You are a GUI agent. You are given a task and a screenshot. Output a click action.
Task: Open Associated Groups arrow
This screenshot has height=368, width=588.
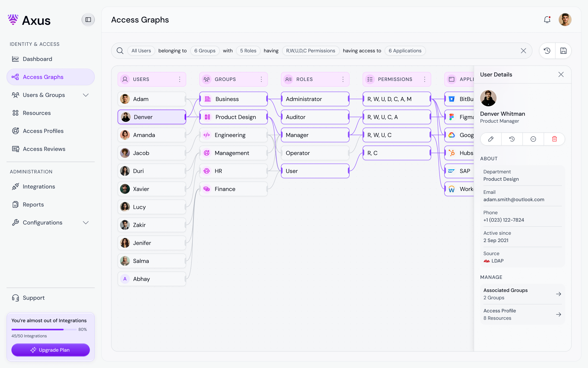tap(559, 294)
